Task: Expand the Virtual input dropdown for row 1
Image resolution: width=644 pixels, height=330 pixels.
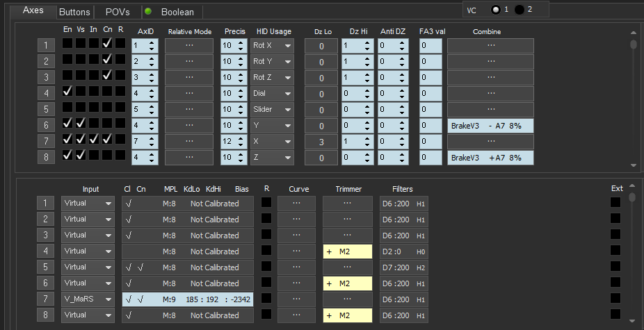Action: click(88, 203)
